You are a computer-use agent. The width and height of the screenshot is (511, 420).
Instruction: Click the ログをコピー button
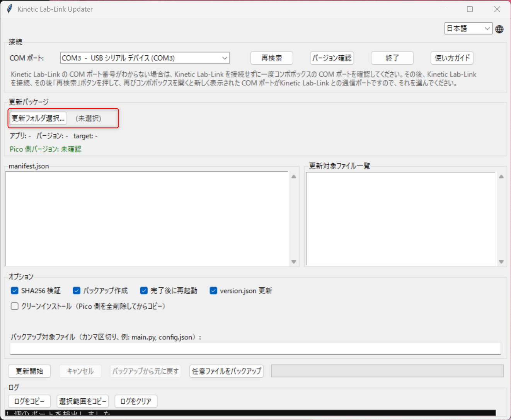click(x=29, y=401)
